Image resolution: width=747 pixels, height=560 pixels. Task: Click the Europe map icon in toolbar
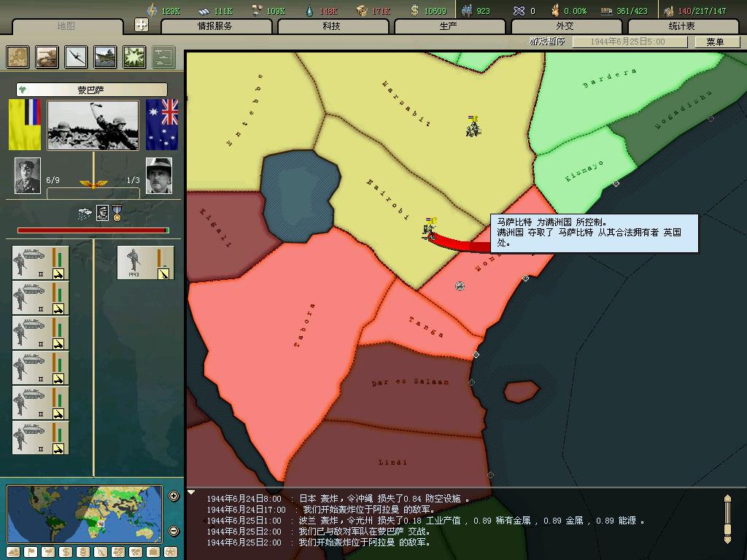(18, 57)
